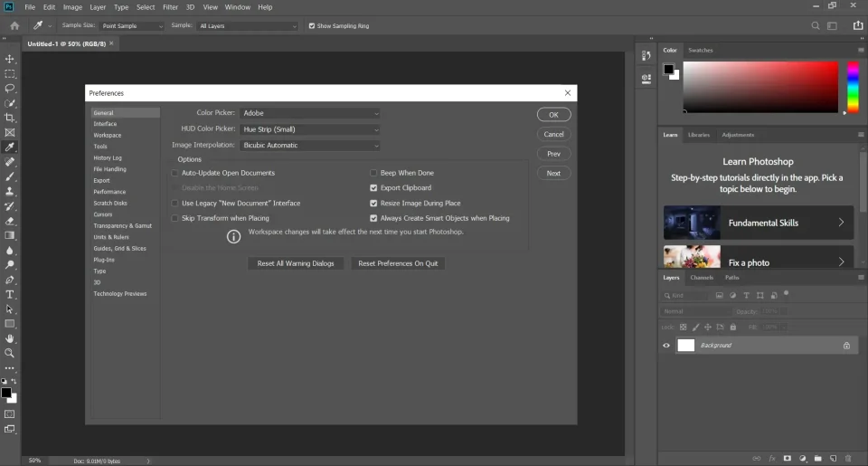Select the Crop tool
This screenshot has height=466, width=868.
10,118
